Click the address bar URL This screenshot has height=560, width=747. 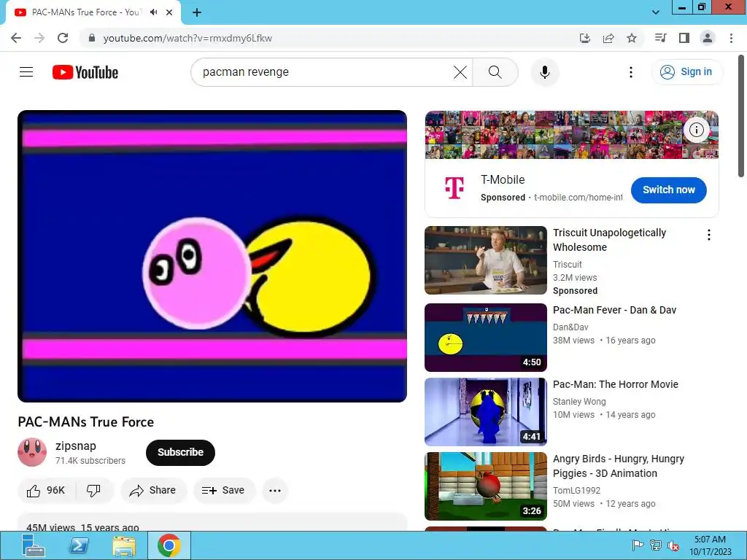pos(187,38)
